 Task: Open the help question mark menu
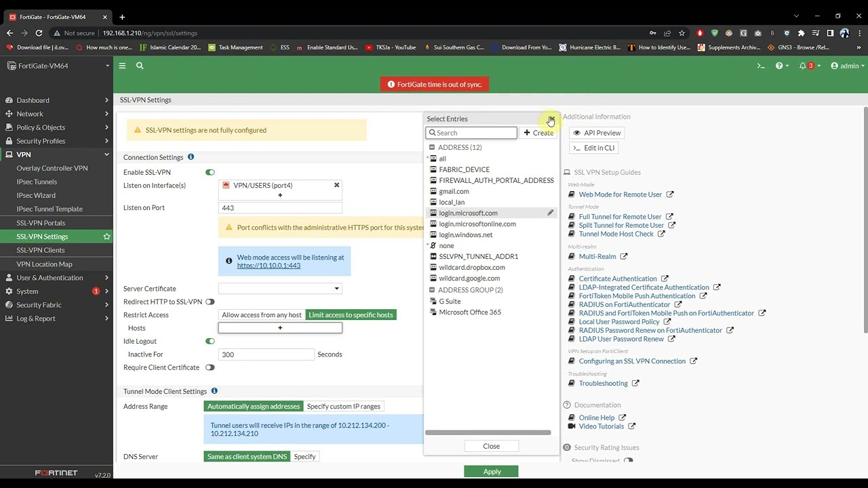click(x=782, y=66)
